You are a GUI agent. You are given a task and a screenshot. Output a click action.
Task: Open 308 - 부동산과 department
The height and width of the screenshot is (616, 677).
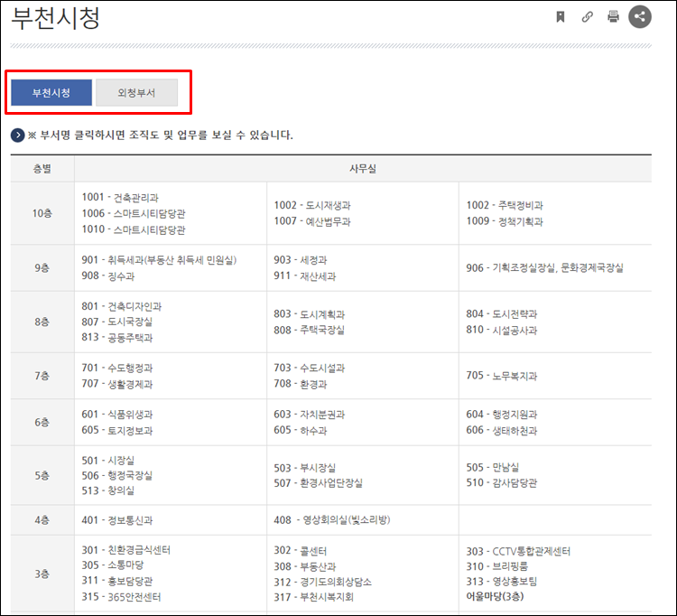pyautogui.click(x=305, y=566)
